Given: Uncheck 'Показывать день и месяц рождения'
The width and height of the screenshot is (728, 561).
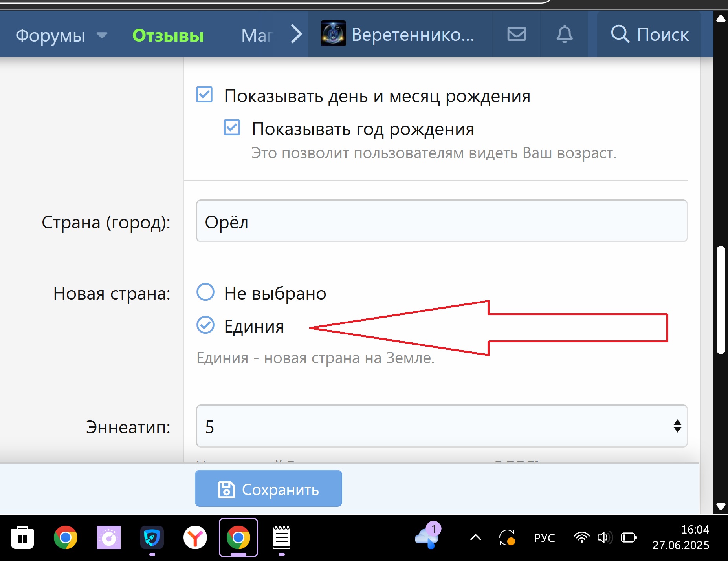Looking at the screenshot, I should 204,95.
